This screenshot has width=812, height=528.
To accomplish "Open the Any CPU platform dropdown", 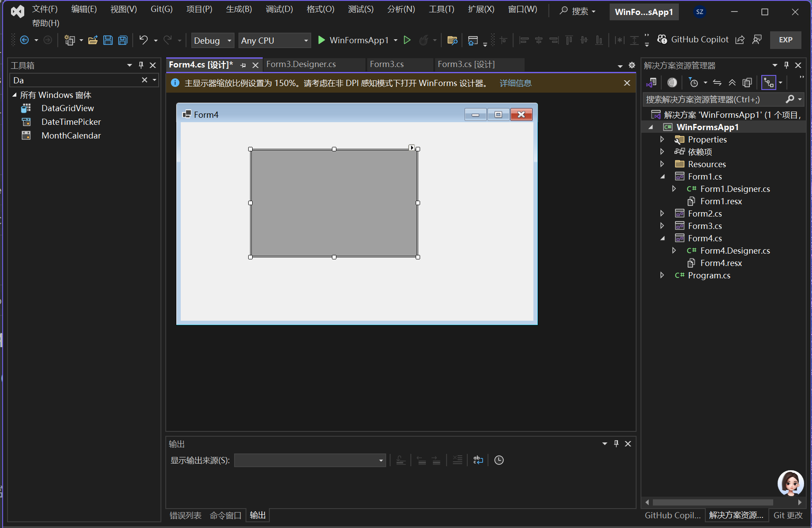I will 305,40.
